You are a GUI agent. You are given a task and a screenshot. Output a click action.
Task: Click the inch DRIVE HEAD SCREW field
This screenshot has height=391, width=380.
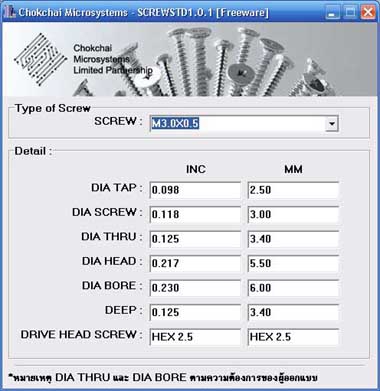click(195, 337)
